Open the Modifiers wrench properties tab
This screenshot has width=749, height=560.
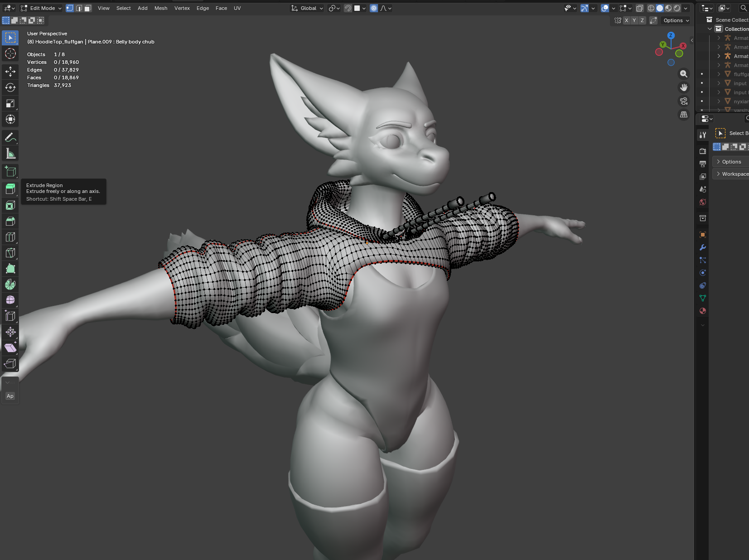[703, 247]
